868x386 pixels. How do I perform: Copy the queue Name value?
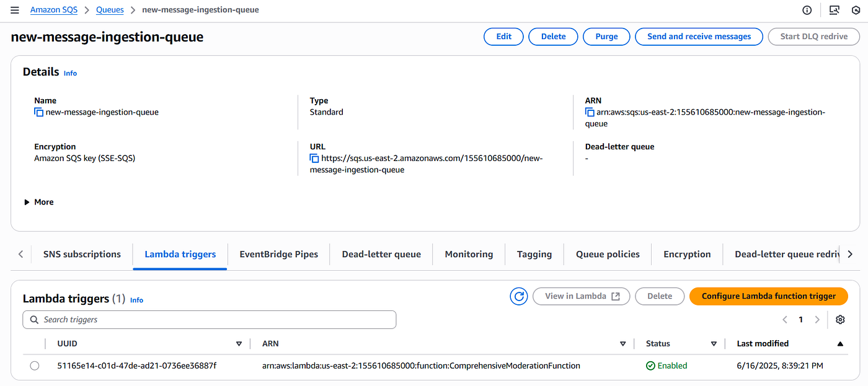[39, 112]
